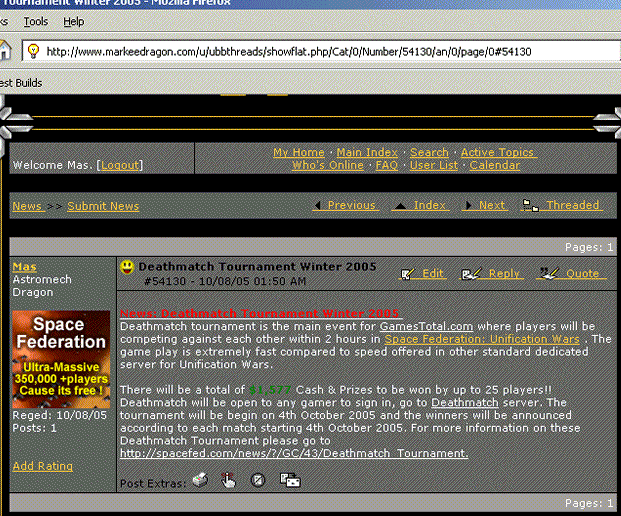Click the smiley face post icon
This screenshot has width=621, height=516.
127,267
